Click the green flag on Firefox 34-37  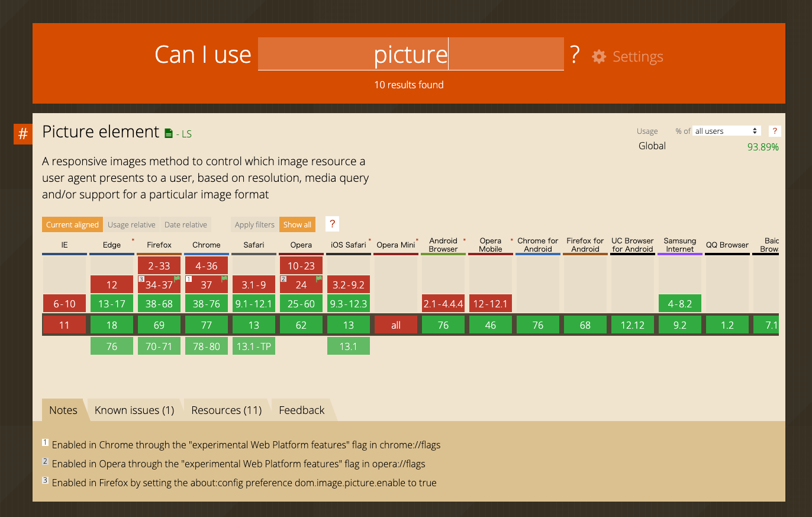177,278
